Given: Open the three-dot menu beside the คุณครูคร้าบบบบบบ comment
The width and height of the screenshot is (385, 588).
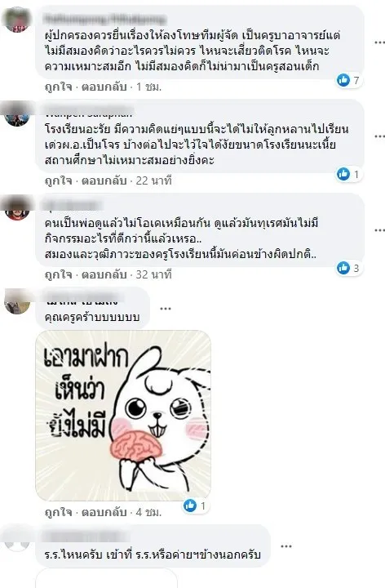Looking at the screenshot, I should tap(166, 309).
